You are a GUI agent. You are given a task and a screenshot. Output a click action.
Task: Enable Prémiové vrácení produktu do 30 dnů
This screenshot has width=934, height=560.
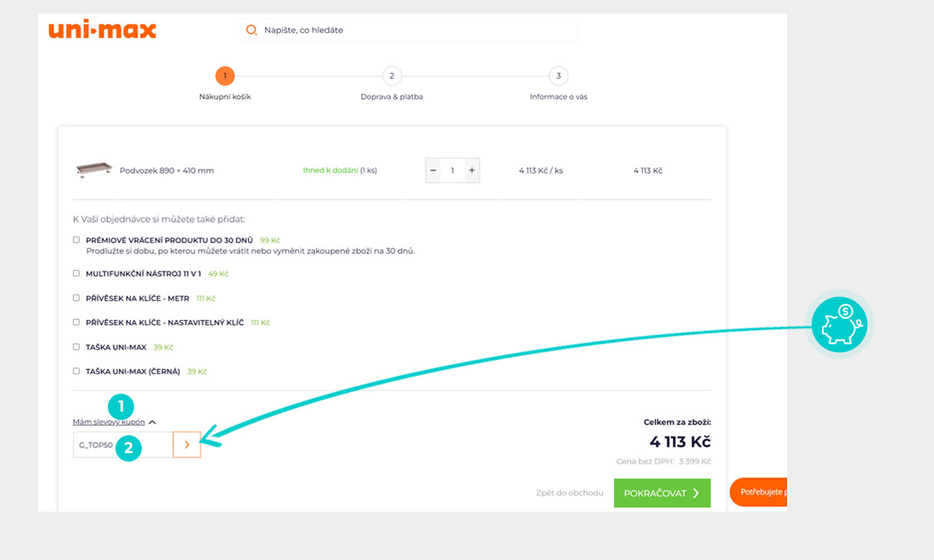76,240
